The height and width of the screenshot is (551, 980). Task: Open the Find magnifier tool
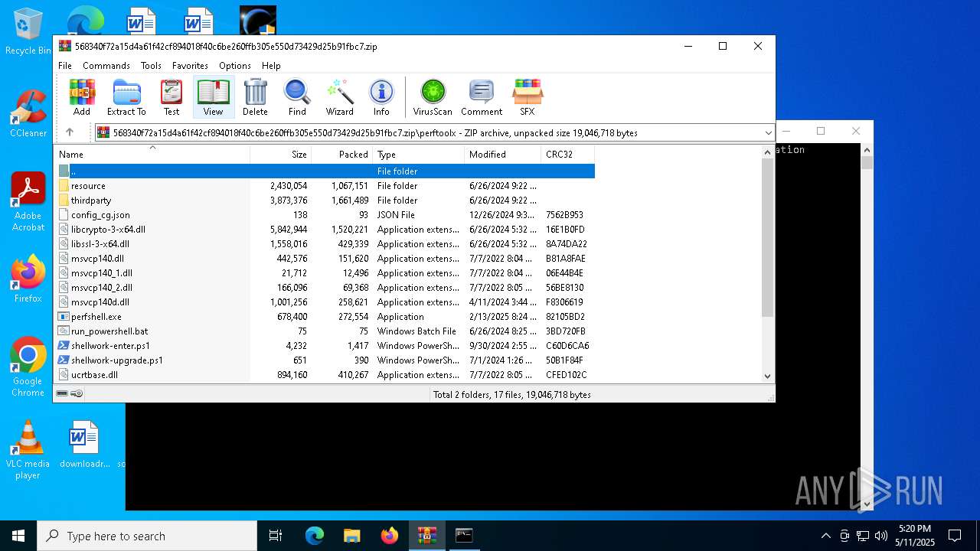[297, 97]
